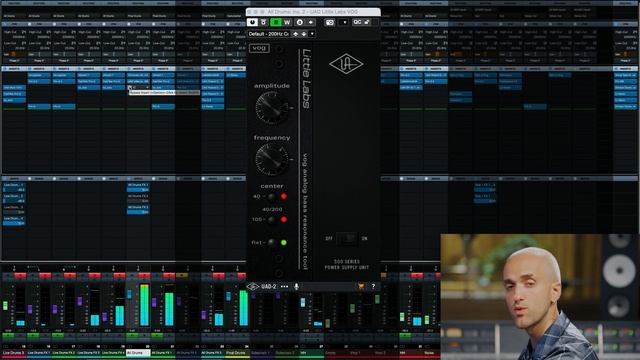Screen dimensions: 640x360
Task: Toggle the green Read automation button
Action: 276,22
